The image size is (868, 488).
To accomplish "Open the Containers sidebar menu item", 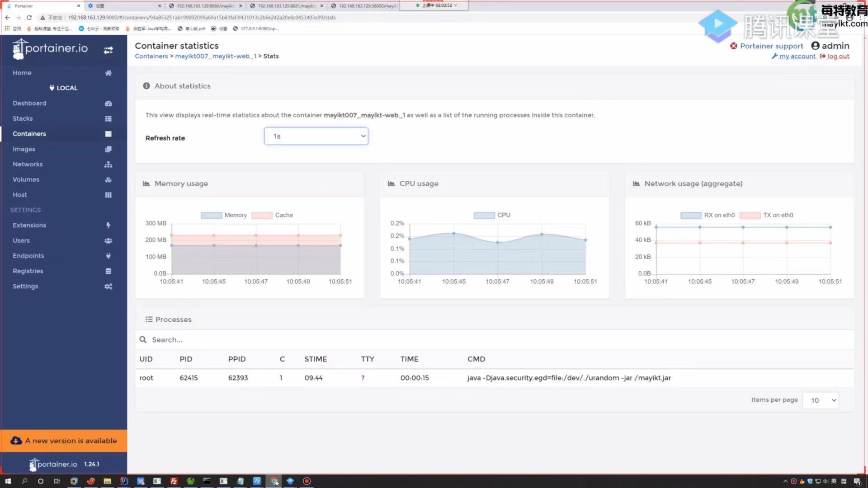I will (x=29, y=134).
